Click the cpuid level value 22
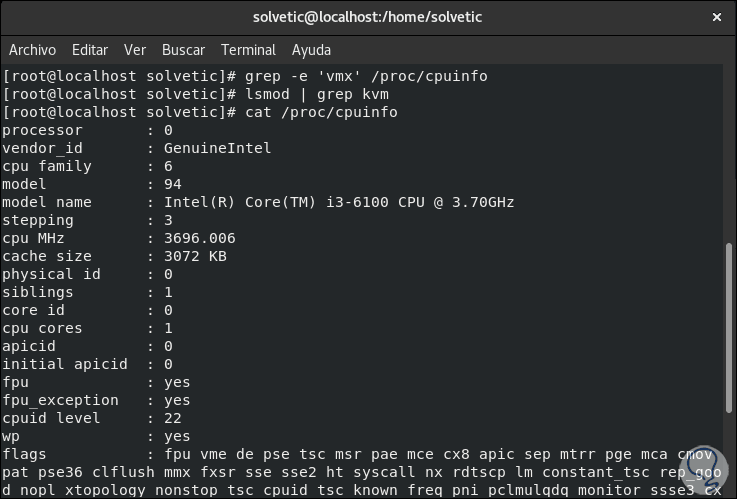 (172, 418)
